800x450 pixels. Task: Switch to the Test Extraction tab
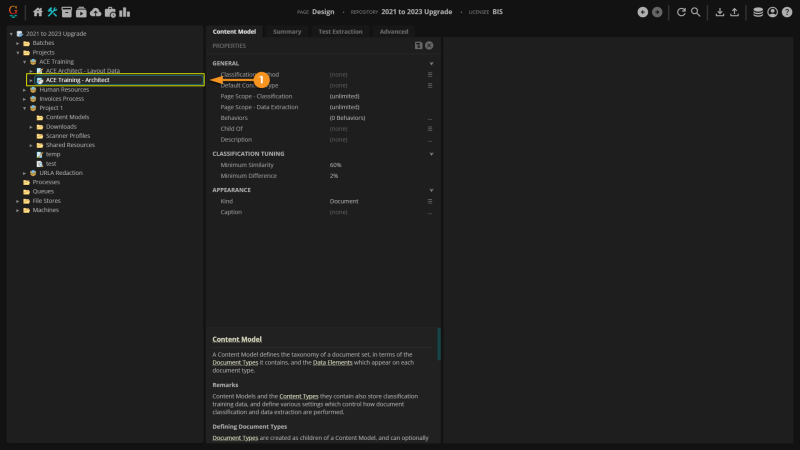[x=340, y=32]
